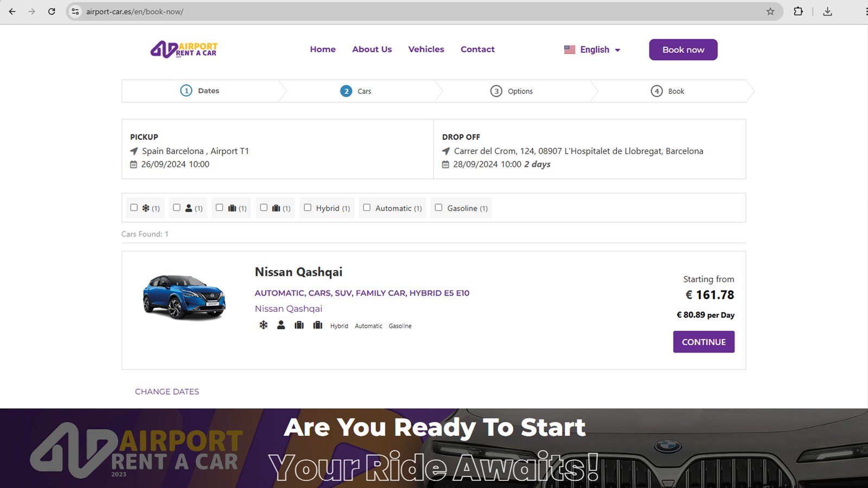868x488 pixels.
Task: Click the € 161.78 total price
Action: click(710, 295)
